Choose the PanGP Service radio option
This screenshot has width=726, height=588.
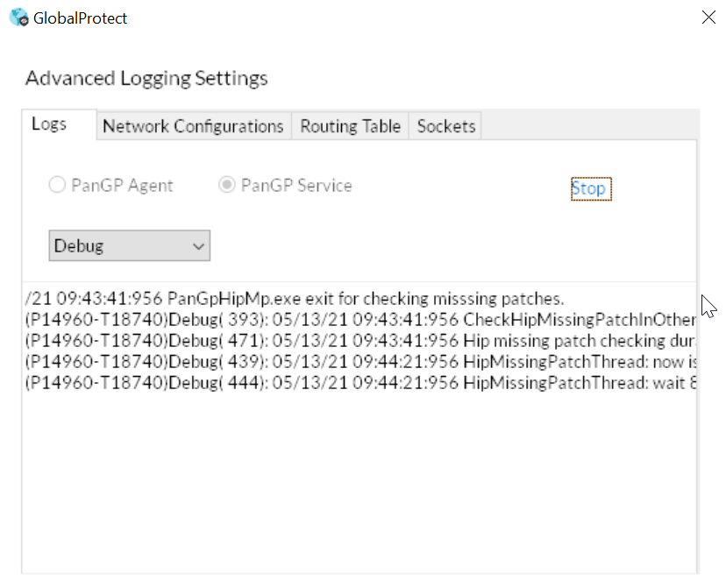[x=227, y=186]
